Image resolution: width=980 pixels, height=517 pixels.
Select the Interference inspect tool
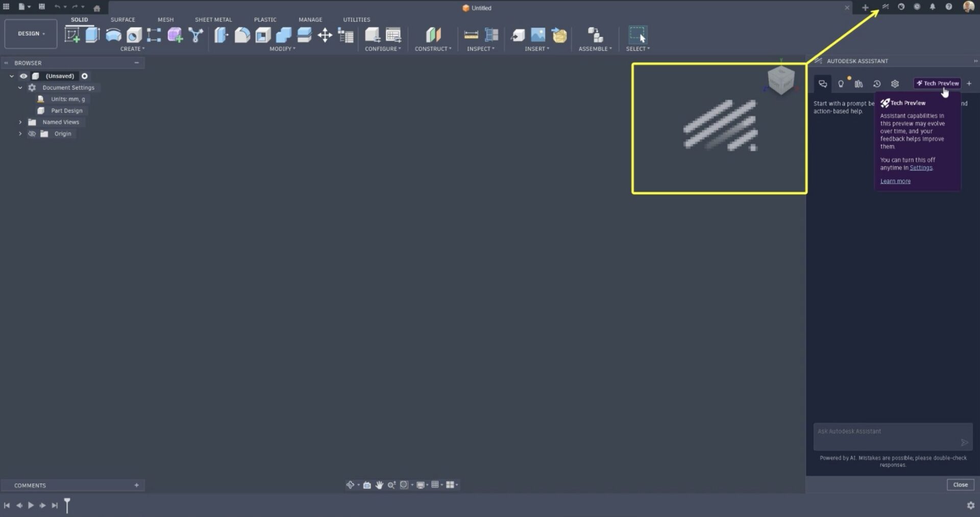point(492,35)
